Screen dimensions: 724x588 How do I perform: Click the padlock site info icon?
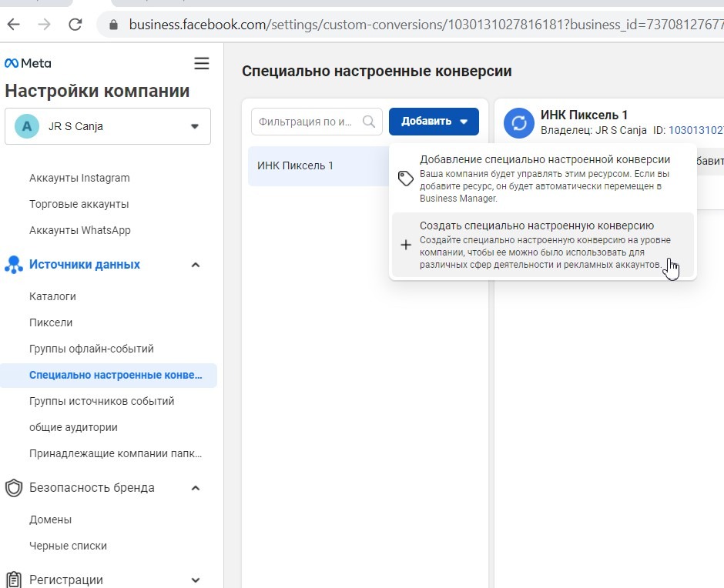pyautogui.click(x=113, y=25)
